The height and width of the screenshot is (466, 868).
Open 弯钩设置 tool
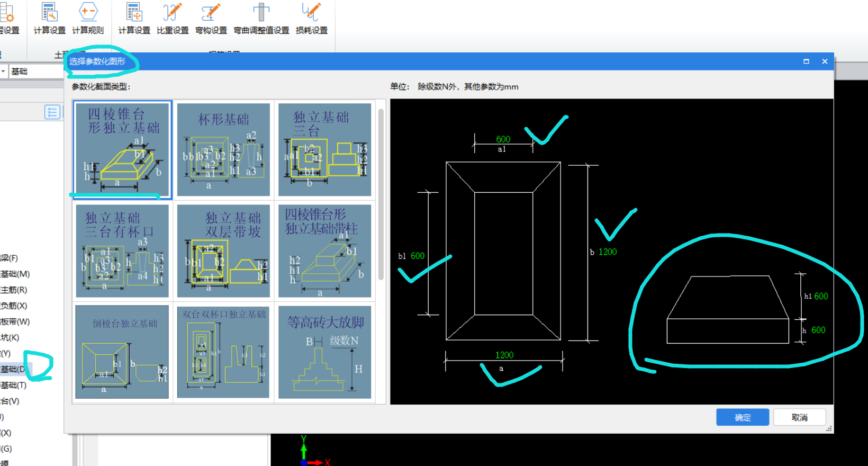(x=211, y=19)
